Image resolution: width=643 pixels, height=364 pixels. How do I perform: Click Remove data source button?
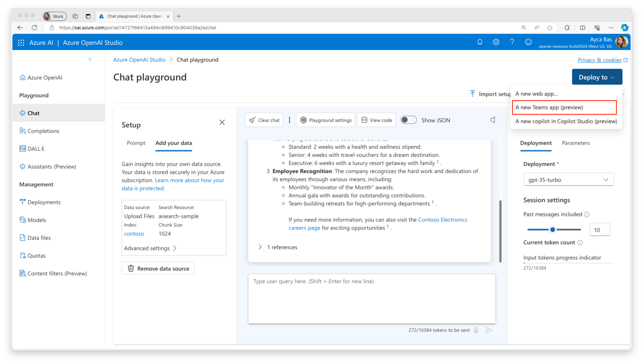point(158,269)
